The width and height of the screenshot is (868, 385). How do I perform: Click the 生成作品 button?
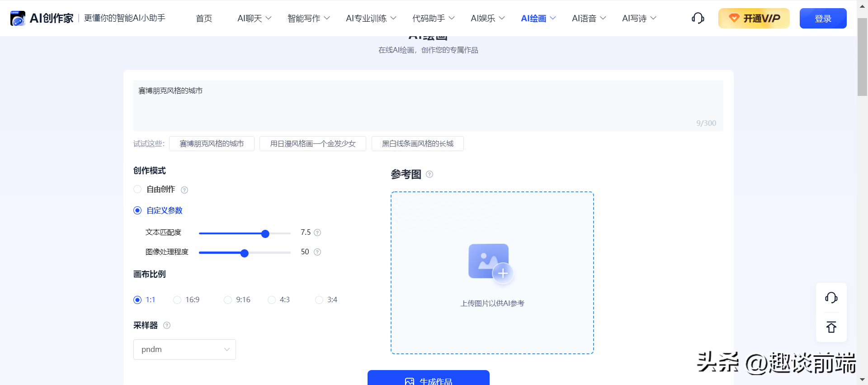429,378
